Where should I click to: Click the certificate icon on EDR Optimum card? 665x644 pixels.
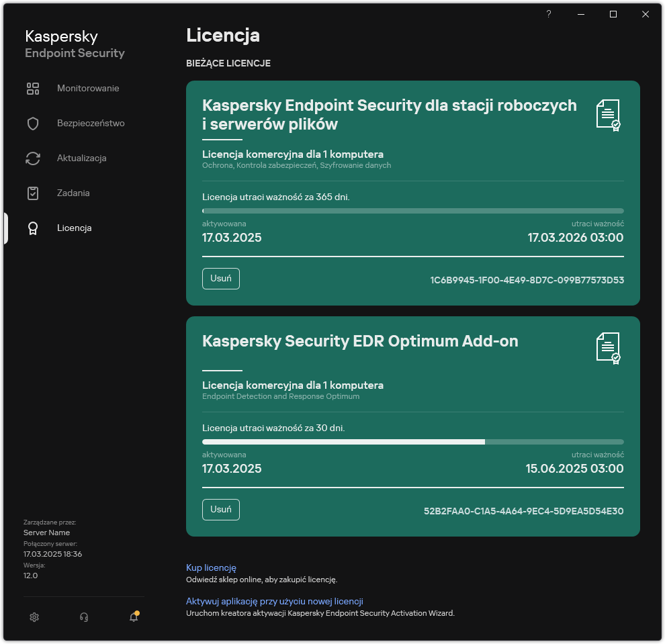(x=608, y=347)
